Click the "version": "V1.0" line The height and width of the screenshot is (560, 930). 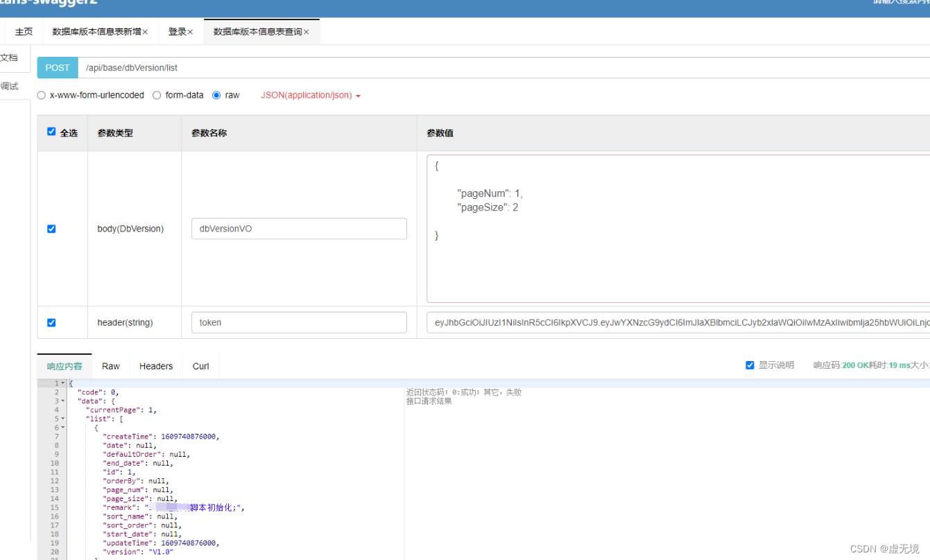(137, 552)
